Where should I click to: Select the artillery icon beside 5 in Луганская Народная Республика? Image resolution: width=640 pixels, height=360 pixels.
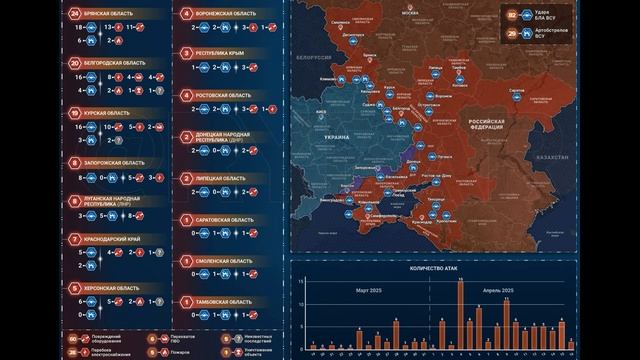point(112,216)
